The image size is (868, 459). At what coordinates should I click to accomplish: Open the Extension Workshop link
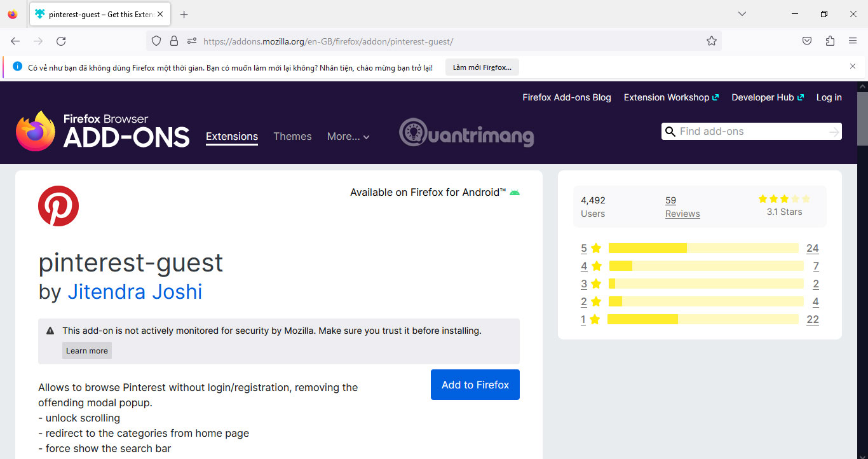click(x=671, y=97)
